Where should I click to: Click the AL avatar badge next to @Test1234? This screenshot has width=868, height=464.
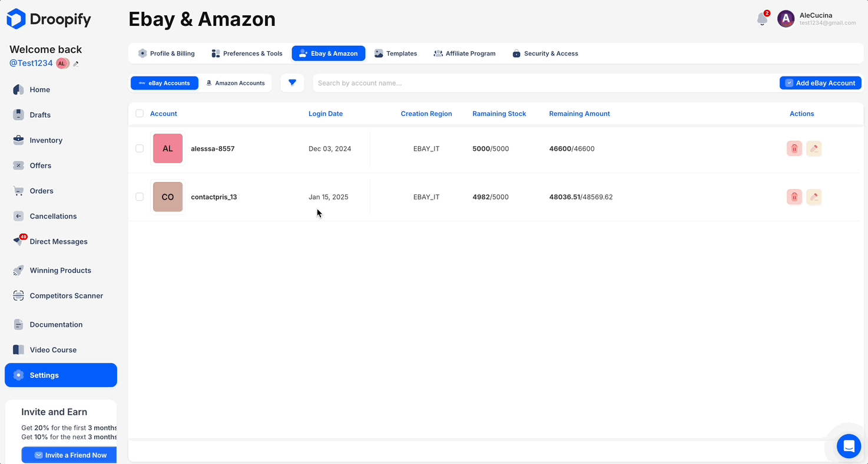pyautogui.click(x=62, y=64)
